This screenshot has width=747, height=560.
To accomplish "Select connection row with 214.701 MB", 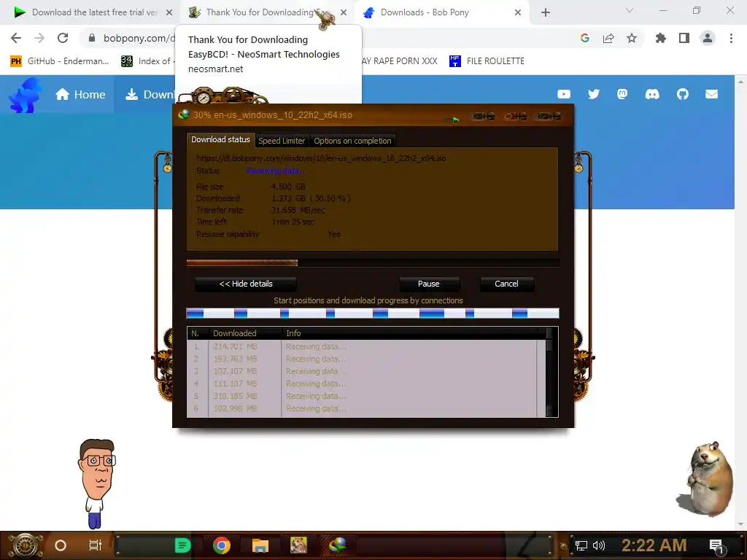I will [x=366, y=346].
